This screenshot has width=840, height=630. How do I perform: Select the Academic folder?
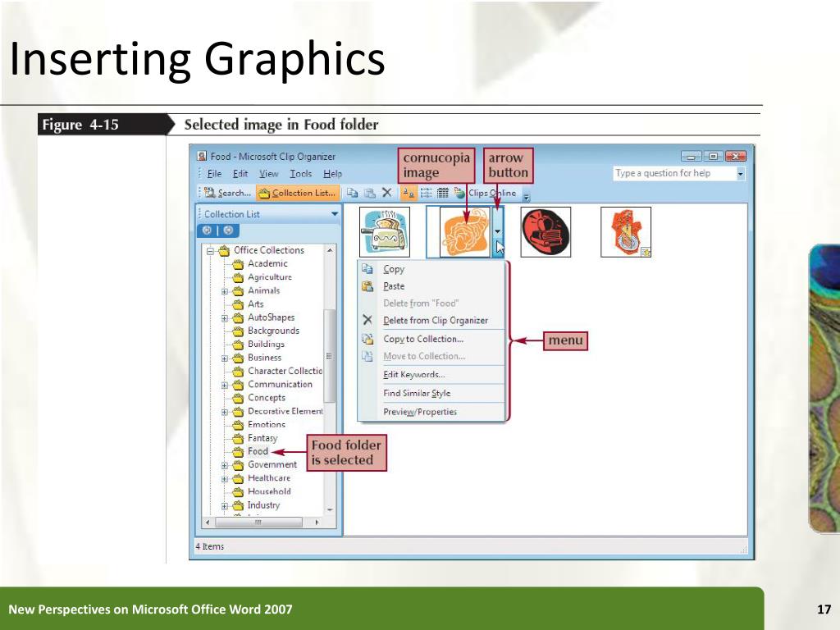click(260, 263)
